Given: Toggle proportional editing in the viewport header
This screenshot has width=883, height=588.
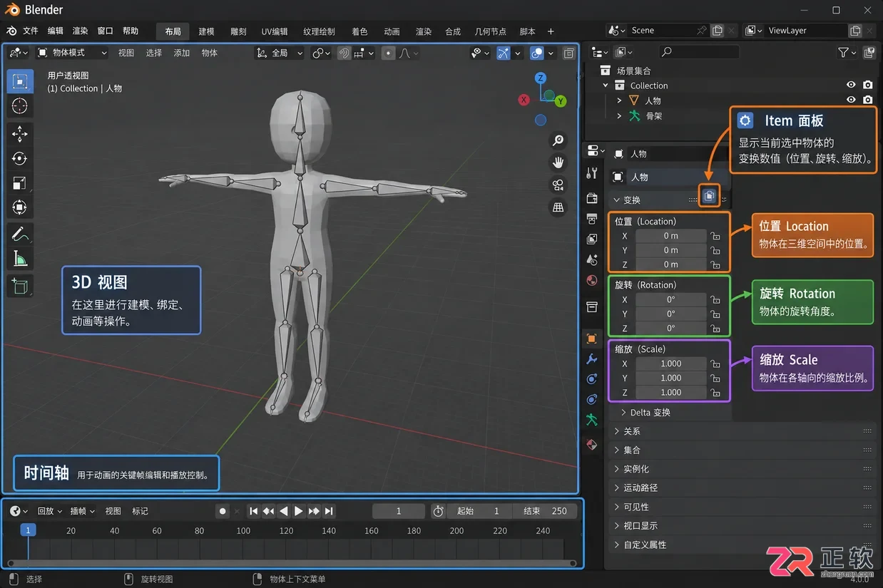Looking at the screenshot, I should pos(388,53).
